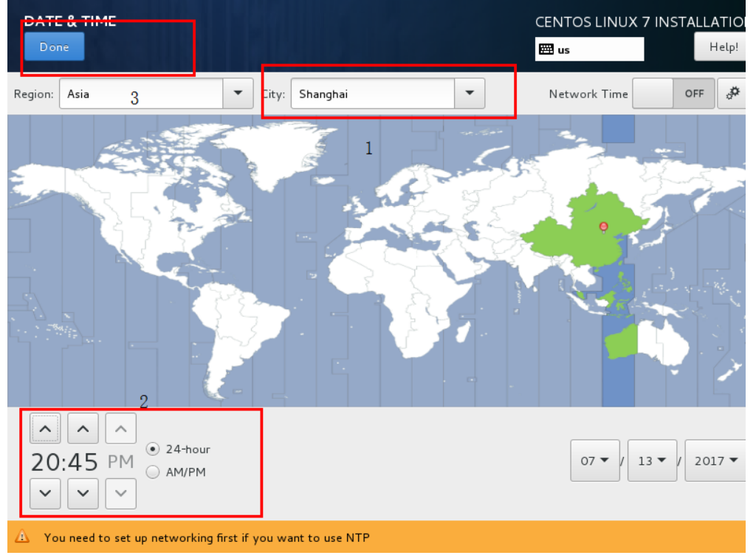The image size is (756, 558).
Task: Open the year dropdown showing 2017
Action: (x=716, y=461)
